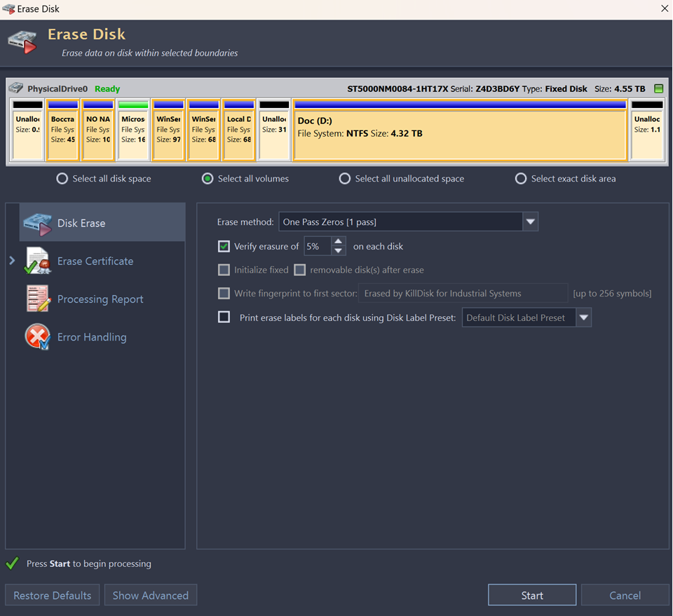Screen dimensions: 673x616
Task: Open the Erase method dropdown
Action: tap(530, 222)
